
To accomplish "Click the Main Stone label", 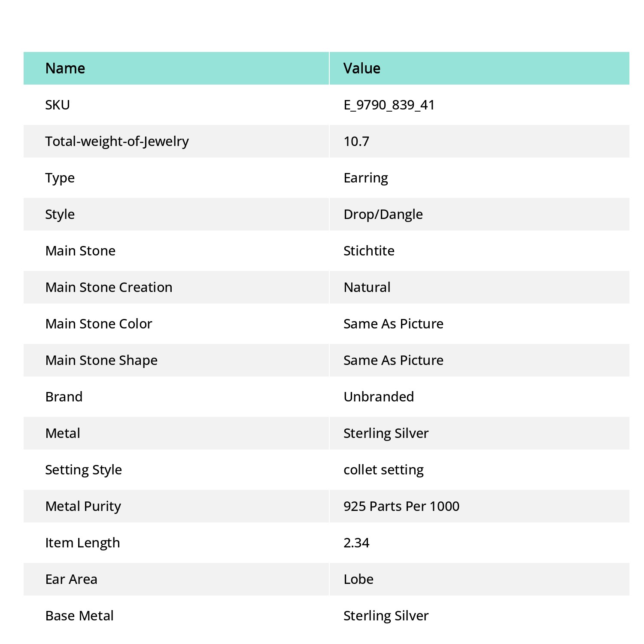I will (x=80, y=251).
